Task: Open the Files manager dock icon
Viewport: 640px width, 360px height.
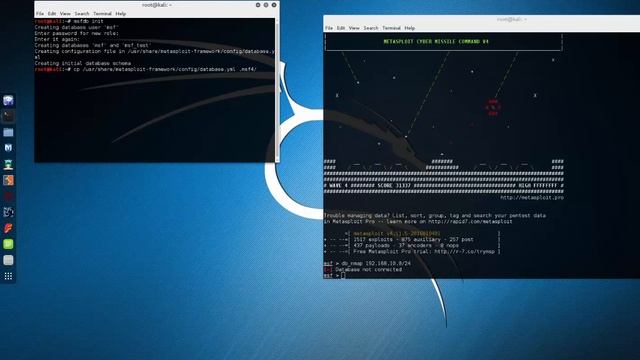Action: tap(8, 132)
